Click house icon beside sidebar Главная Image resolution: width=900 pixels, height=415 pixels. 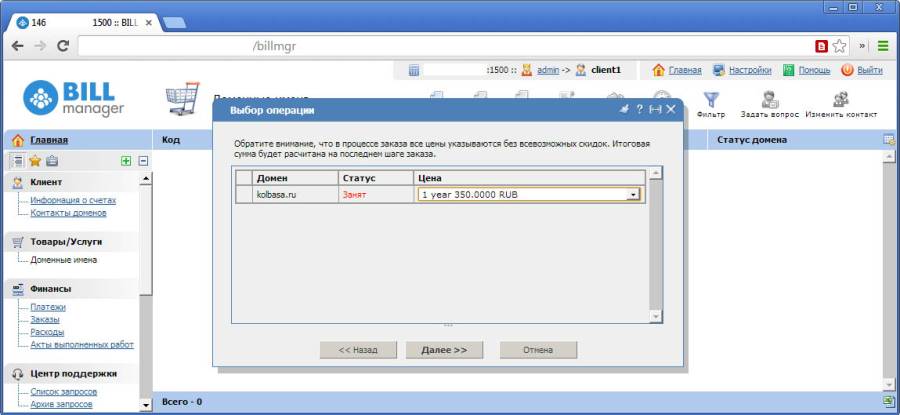point(18,140)
